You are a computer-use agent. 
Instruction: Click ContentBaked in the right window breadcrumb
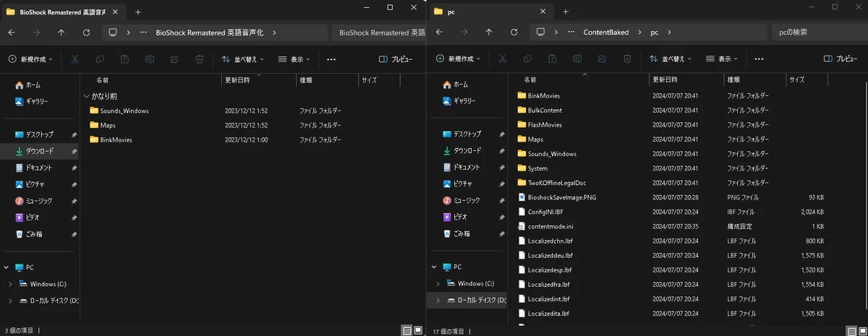coord(606,33)
